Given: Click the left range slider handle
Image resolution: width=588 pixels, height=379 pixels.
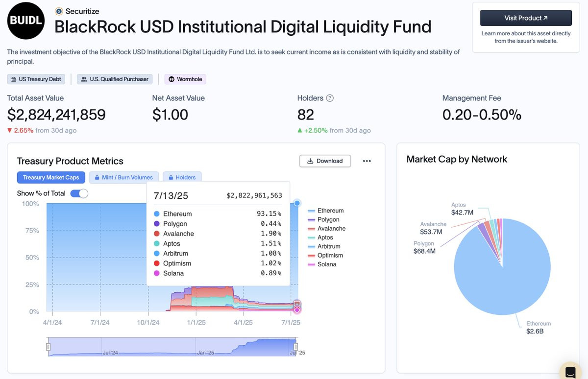Looking at the screenshot, I should pos(48,347).
